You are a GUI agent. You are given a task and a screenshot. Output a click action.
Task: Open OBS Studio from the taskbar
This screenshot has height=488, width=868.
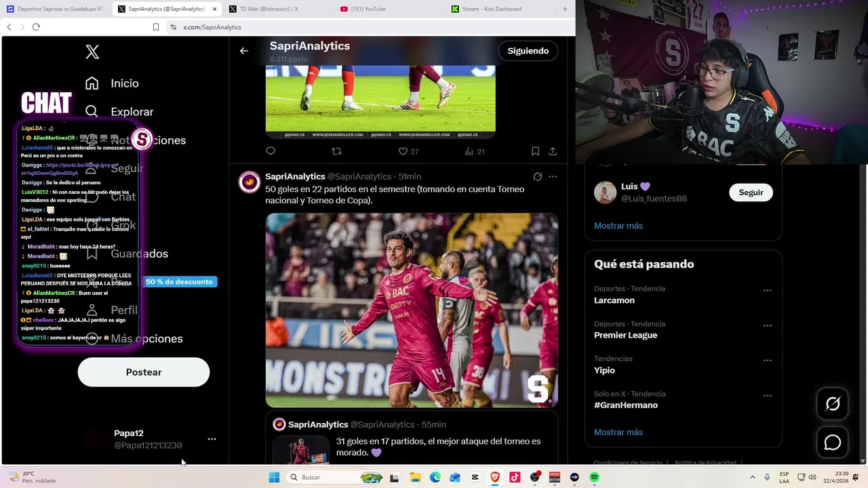pos(534,477)
